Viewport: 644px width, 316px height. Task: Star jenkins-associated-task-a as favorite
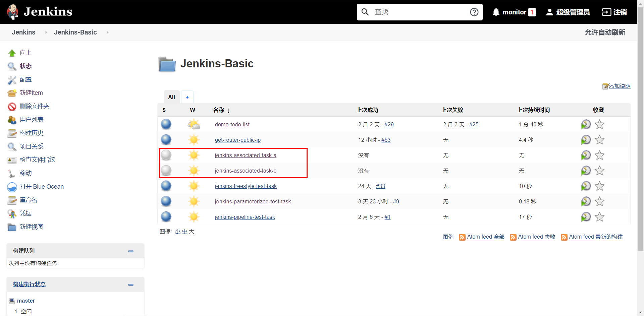(600, 155)
